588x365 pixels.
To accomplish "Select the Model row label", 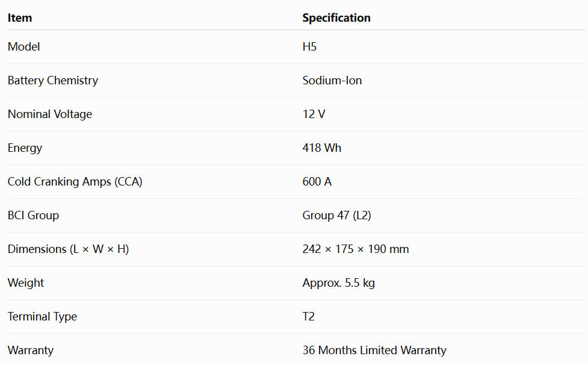I will coord(23,46).
